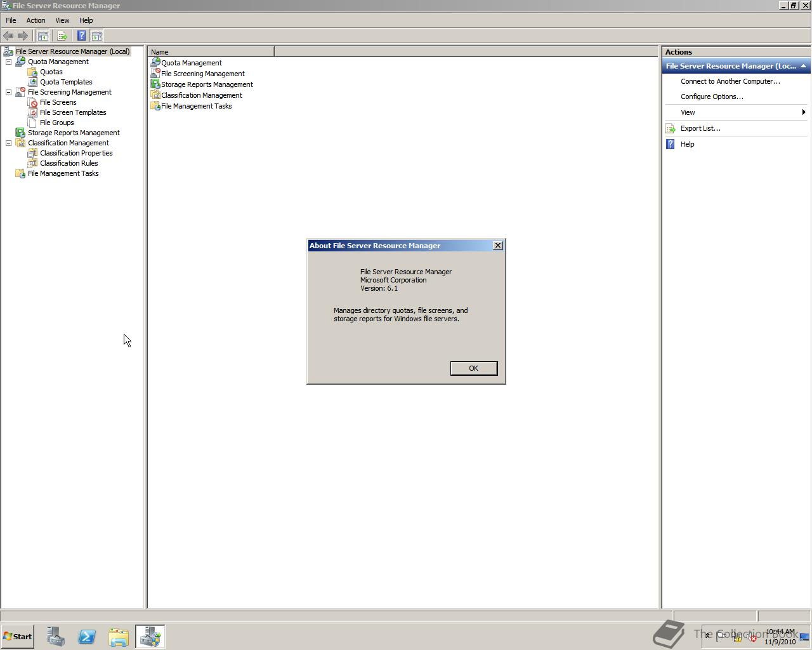The image size is (812, 650).
Task: Click the Forward arrow toolbar icon
Action: coord(23,36)
